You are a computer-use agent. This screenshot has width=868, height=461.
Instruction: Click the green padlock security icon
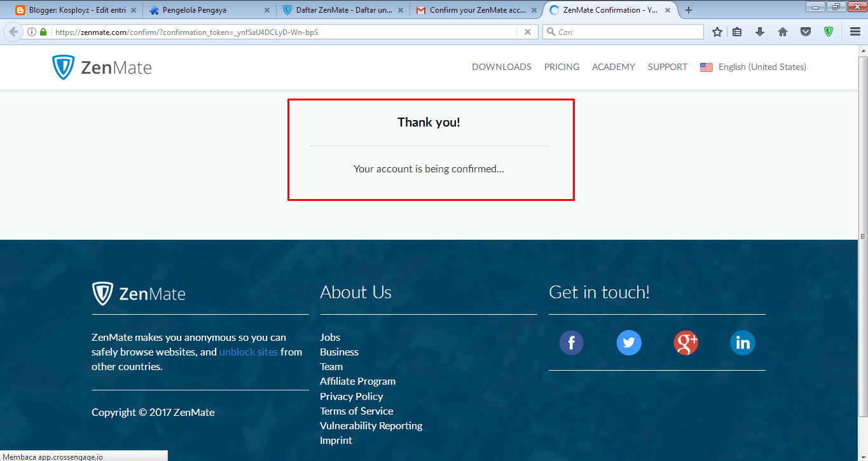click(43, 32)
